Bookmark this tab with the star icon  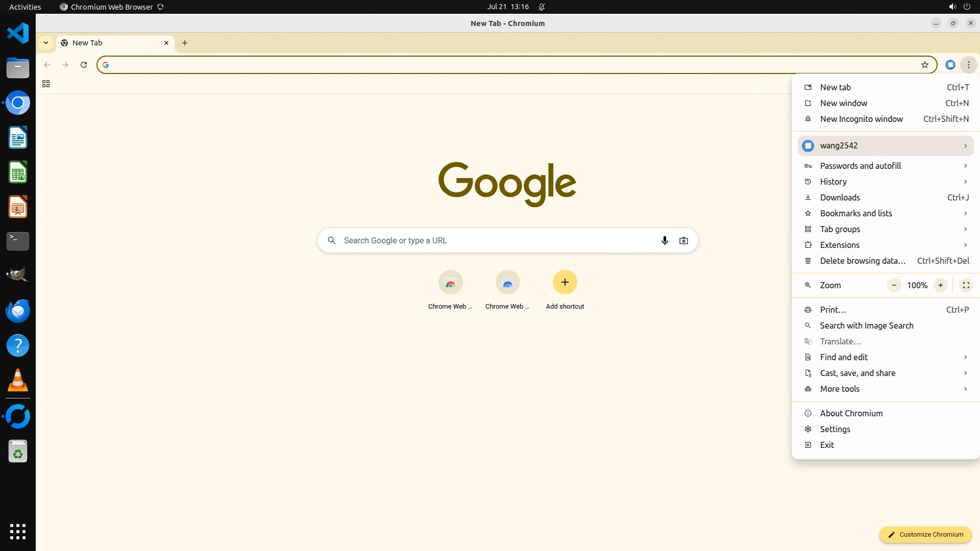[x=924, y=65]
